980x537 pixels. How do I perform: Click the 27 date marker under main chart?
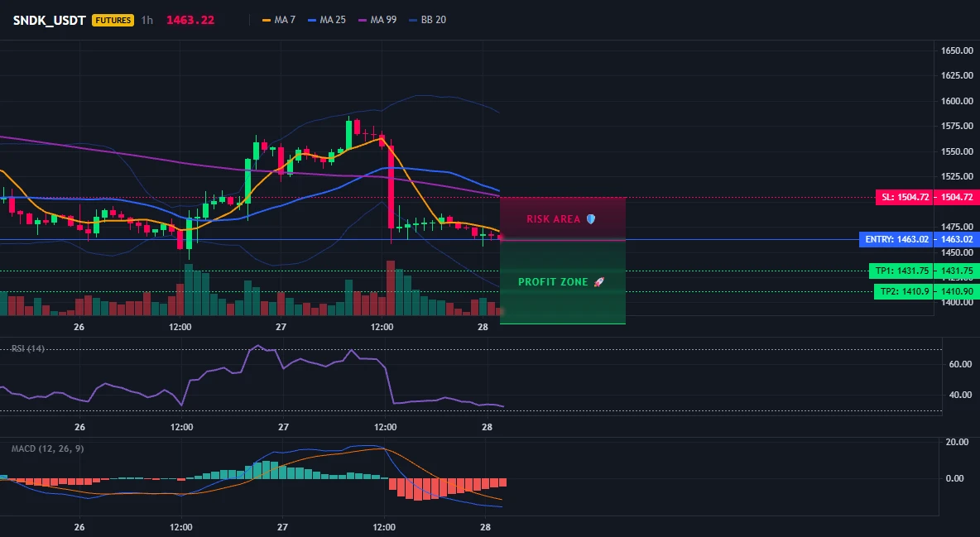click(x=281, y=327)
